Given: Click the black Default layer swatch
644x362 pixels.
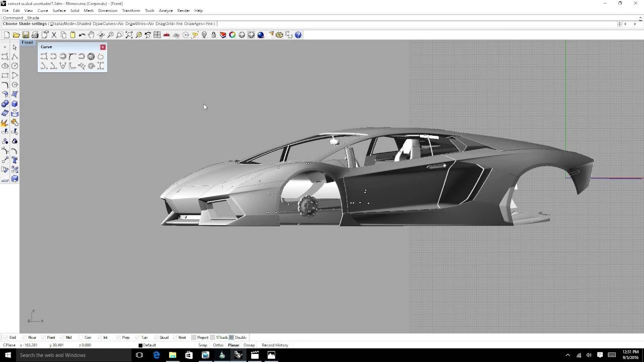Looking at the screenshot, I should tap(141, 345).
